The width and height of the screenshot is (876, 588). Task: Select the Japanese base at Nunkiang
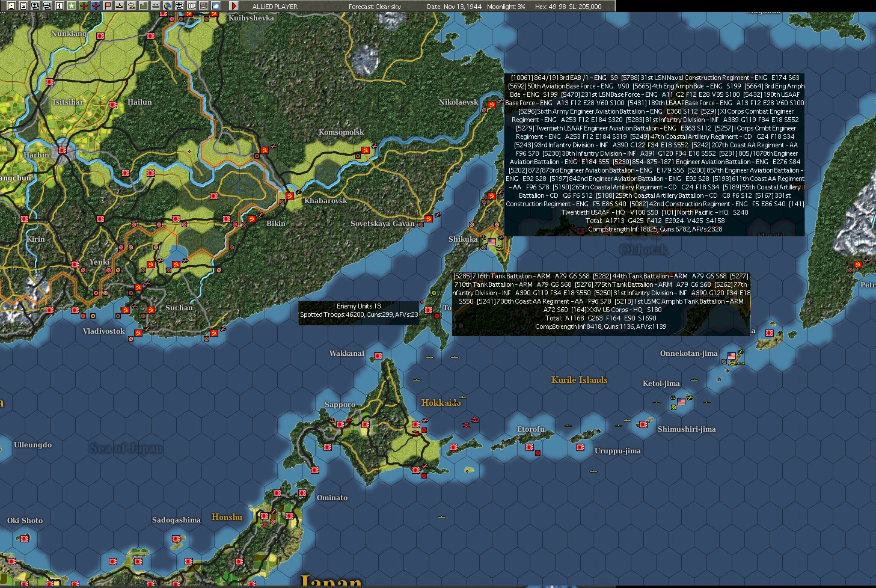coord(100,36)
